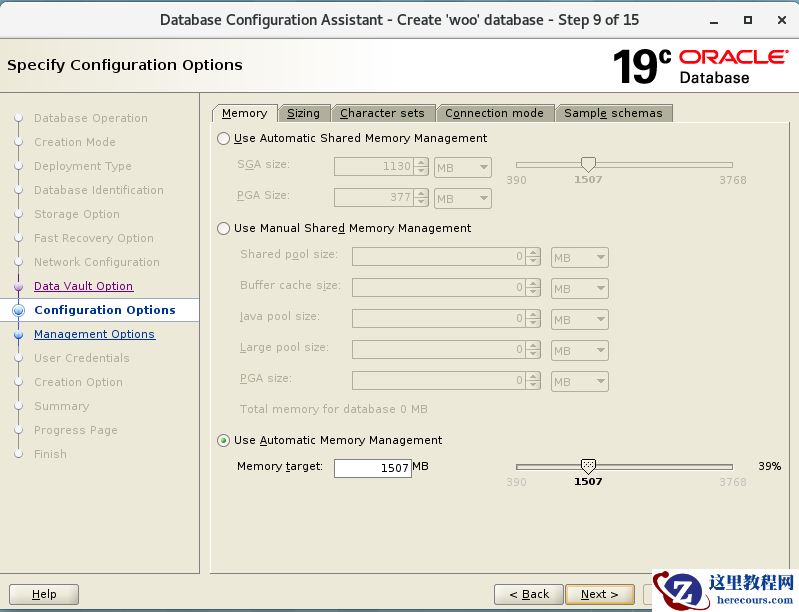
Task: Click the Memory target input field
Action: [372, 468]
